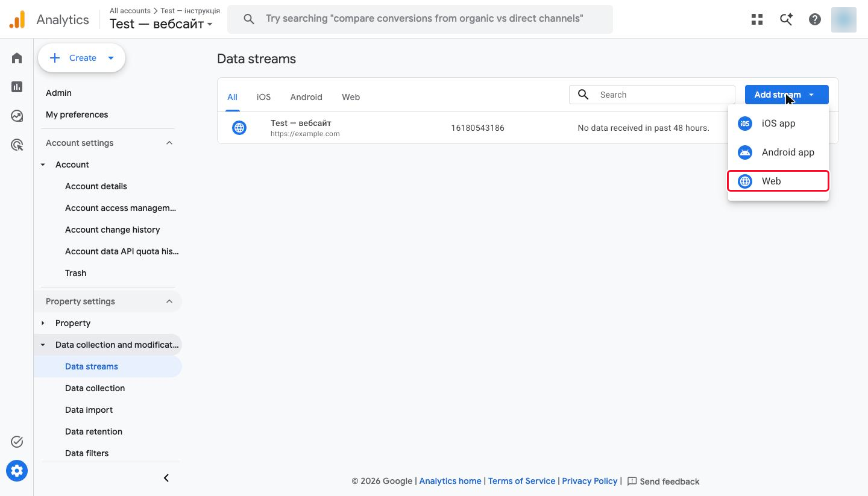The image size is (868, 496).
Task: Click the Web globe icon in dropdown
Action: [745, 181]
